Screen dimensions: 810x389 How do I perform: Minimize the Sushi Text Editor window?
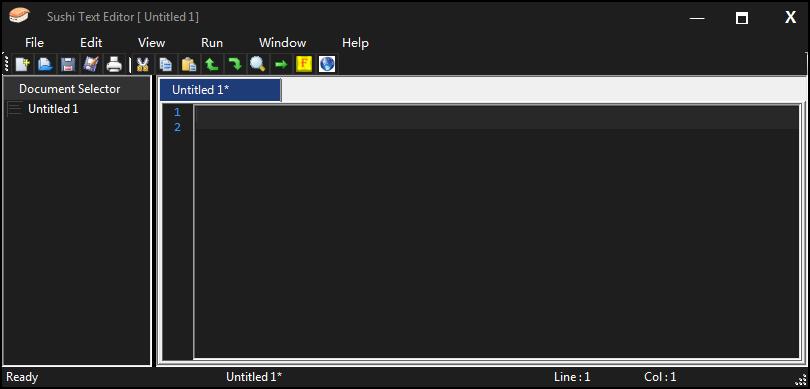[x=697, y=18]
